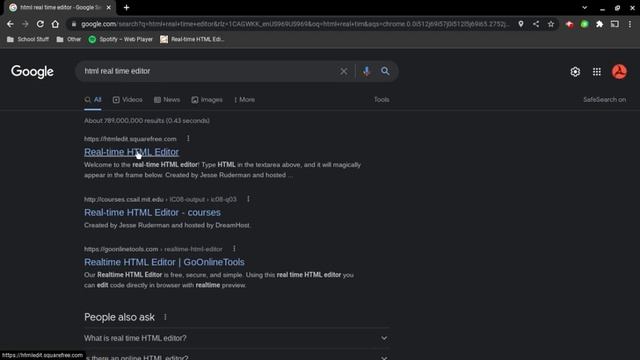
Task: Start voice search with microphone icon
Action: pos(366,71)
